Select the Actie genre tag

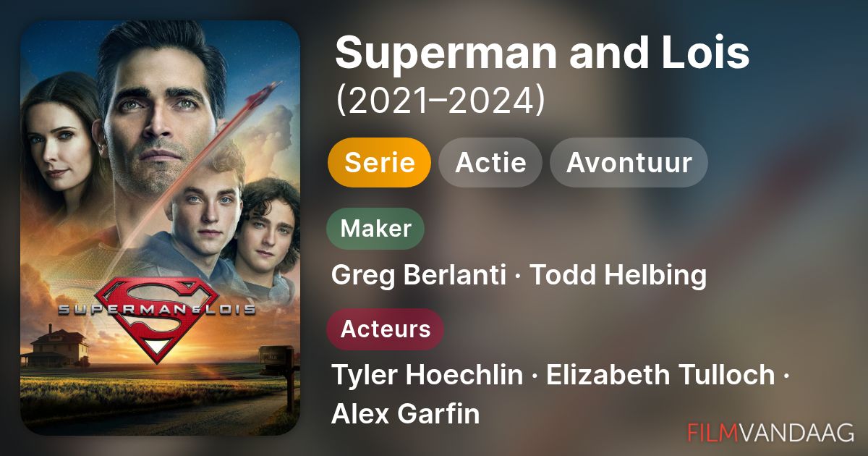point(490,162)
